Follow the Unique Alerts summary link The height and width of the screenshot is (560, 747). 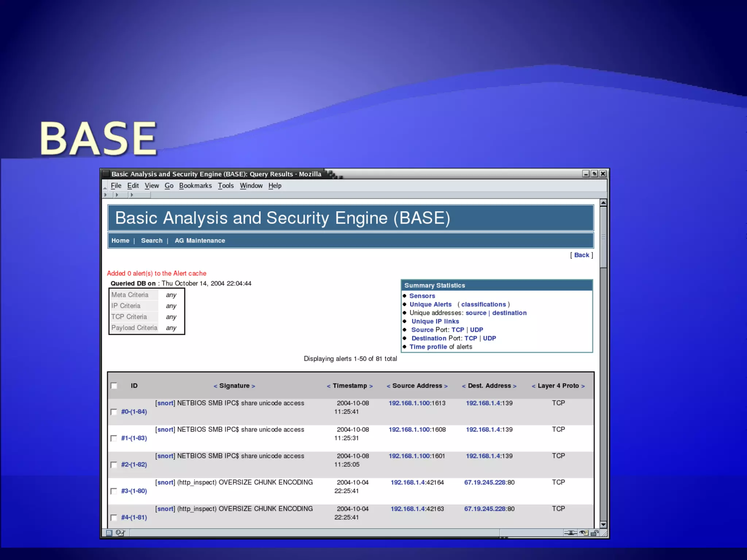click(x=430, y=304)
